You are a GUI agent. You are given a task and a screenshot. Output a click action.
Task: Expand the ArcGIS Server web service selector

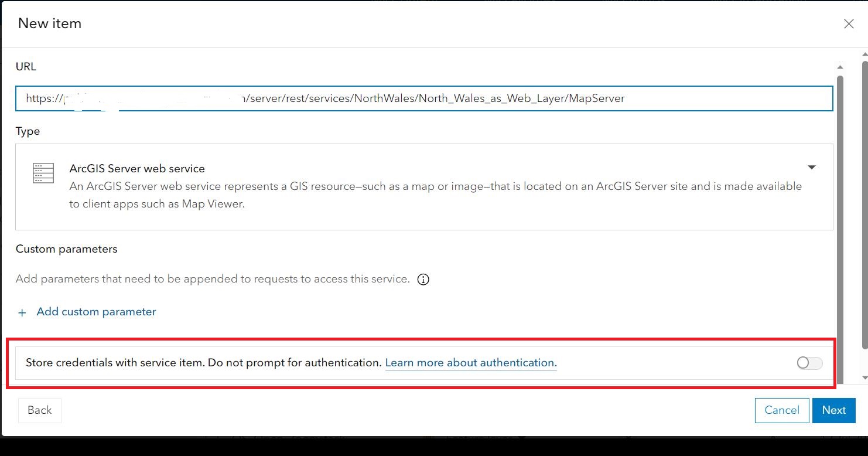[x=812, y=167]
